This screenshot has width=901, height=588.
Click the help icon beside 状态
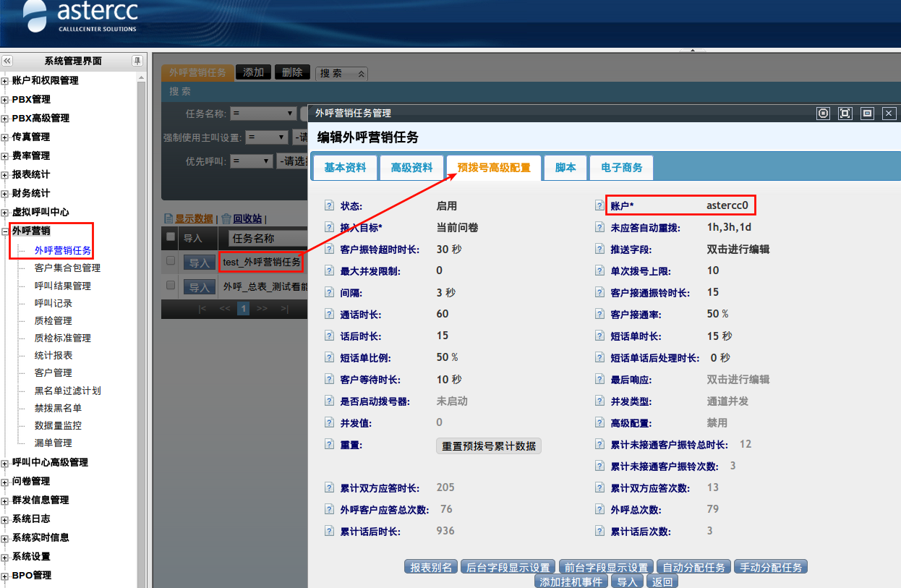(x=329, y=206)
